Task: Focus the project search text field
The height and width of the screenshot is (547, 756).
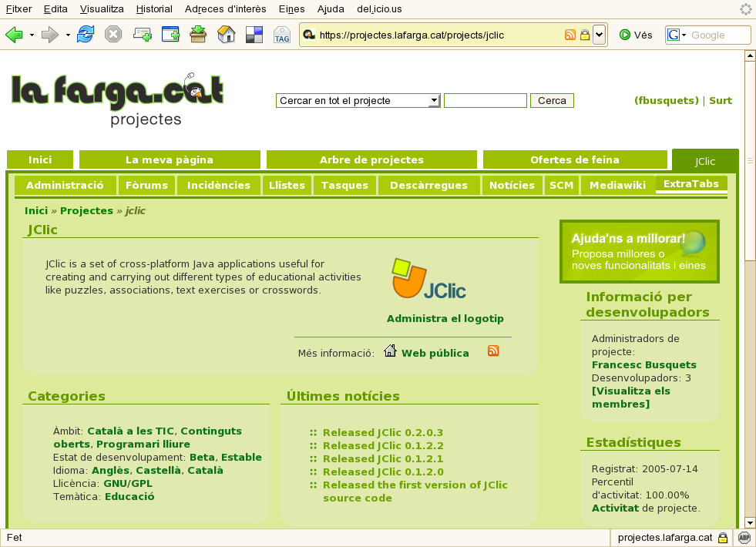Action: pyautogui.click(x=485, y=100)
